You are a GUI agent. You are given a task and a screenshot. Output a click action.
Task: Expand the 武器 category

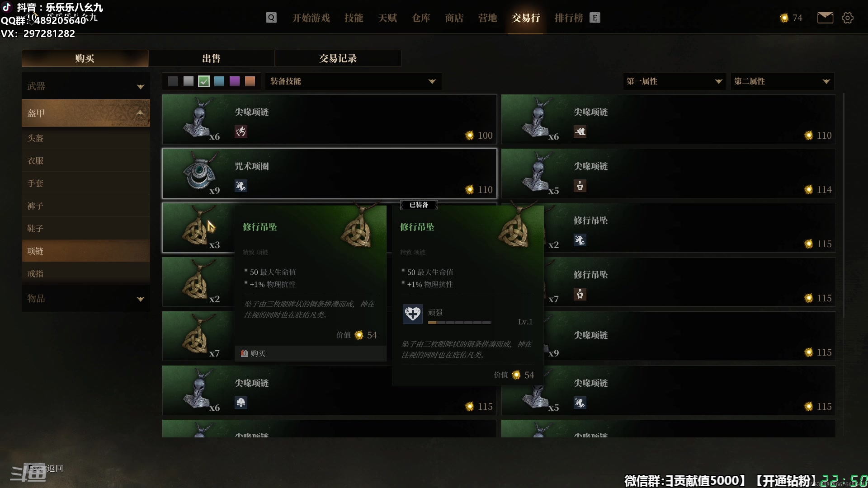coord(85,86)
